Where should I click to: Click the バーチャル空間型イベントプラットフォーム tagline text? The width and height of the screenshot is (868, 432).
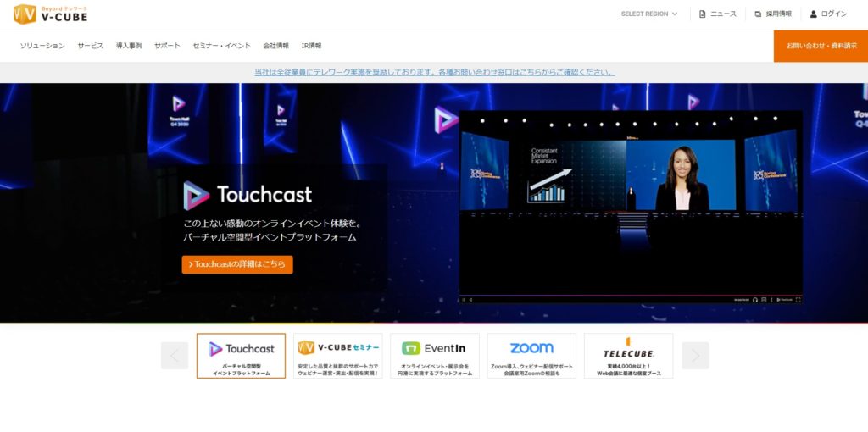coord(270,237)
